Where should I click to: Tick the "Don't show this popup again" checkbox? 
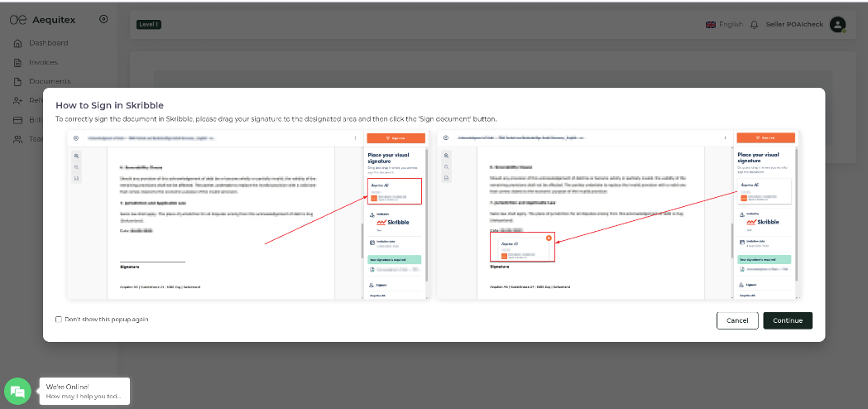(59, 320)
